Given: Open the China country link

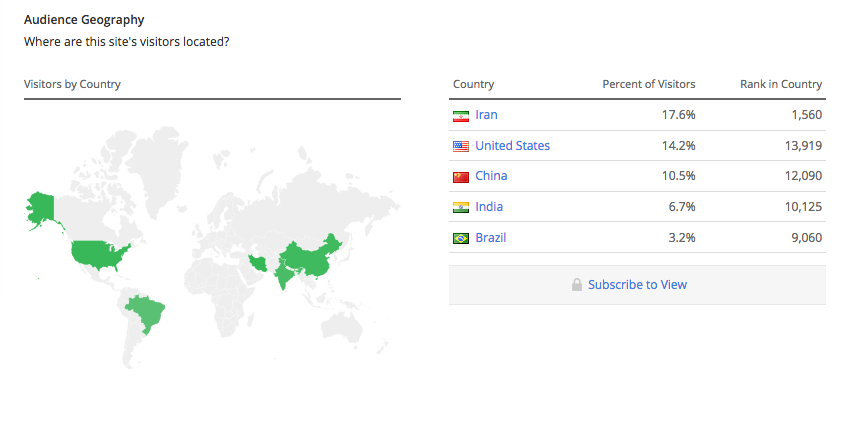Looking at the screenshot, I should pyautogui.click(x=491, y=176).
